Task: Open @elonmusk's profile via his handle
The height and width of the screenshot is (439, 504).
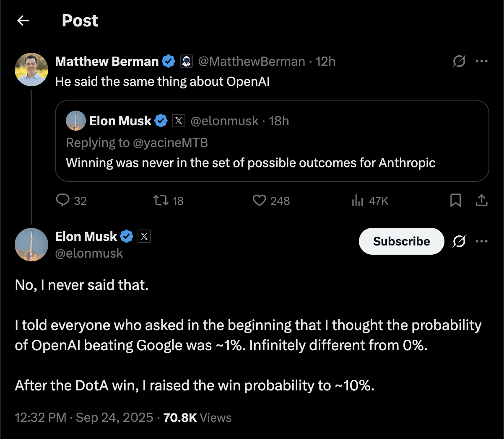Action: coord(89,253)
